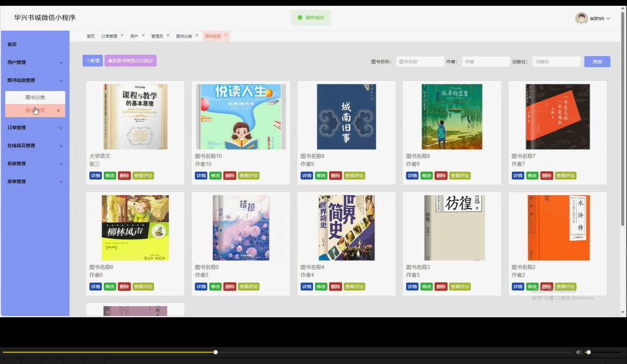Click 查看评论 for 图书名称9
This screenshot has width=627, height=364.
point(354,176)
